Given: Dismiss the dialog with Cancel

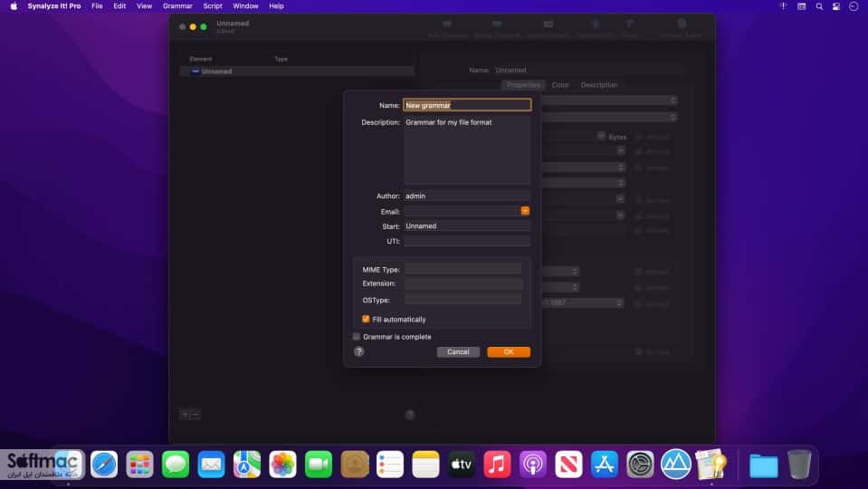Looking at the screenshot, I should point(458,352).
